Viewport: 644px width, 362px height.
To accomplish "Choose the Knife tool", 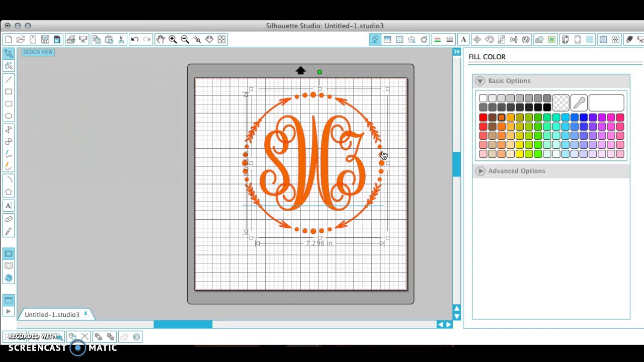I will click(9, 231).
